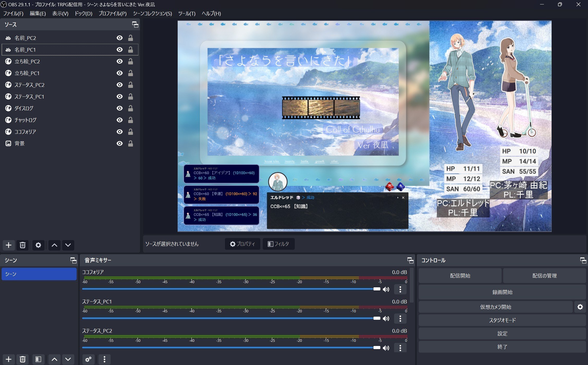Open the ステータス_PC1 mixer three-dot menu
Screen dimensions: 588x365
click(400, 318)
